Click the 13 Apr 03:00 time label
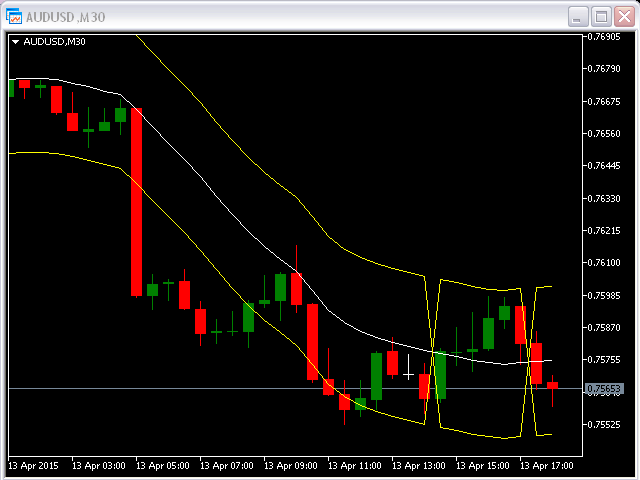The image size is (640, 480). pyautogui.click(x=99, y=466)
